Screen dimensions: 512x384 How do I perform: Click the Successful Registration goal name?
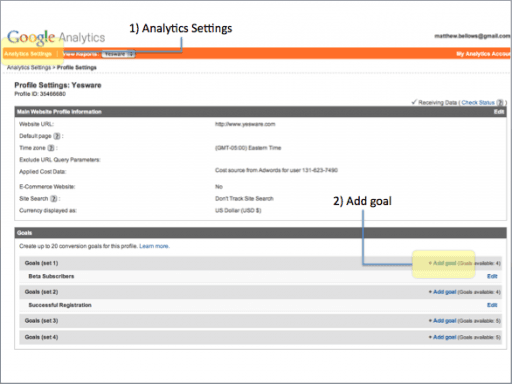coord(60,305)
